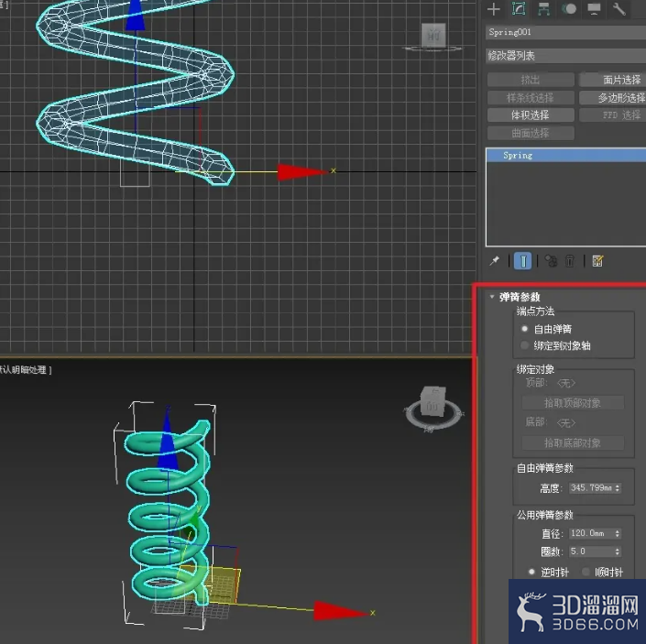Click the 多边形选择 modifier button
The width and height of the screenshot is (646, 644).
(613, 98)
